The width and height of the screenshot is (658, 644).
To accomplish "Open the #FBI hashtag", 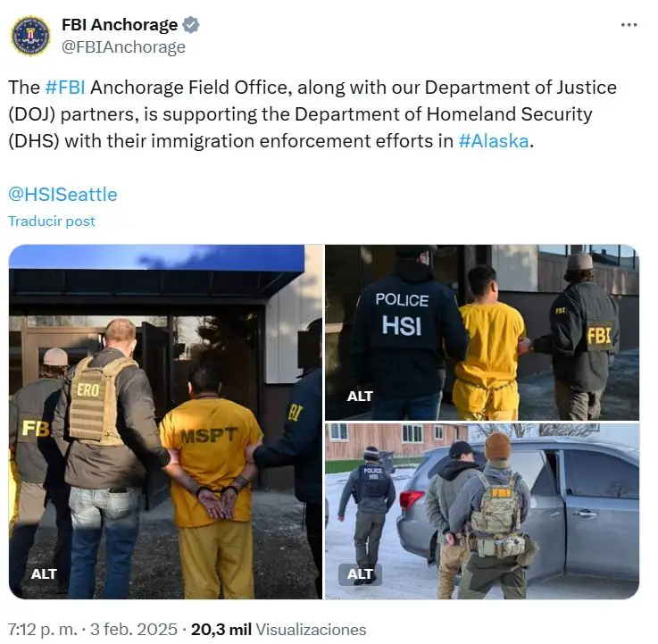I will (x=65, y=88).
